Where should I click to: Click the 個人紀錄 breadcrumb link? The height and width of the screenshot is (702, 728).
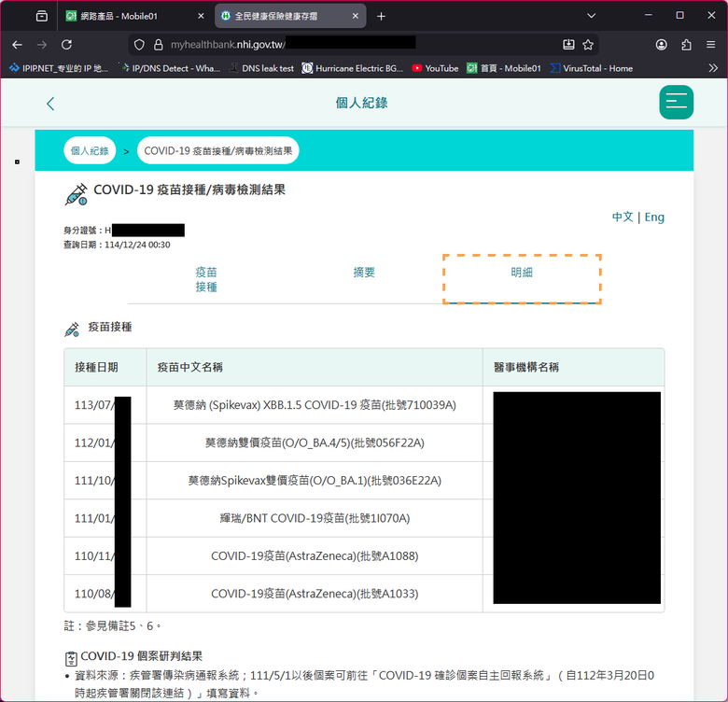pyautogui.click(x=90, y=150)
